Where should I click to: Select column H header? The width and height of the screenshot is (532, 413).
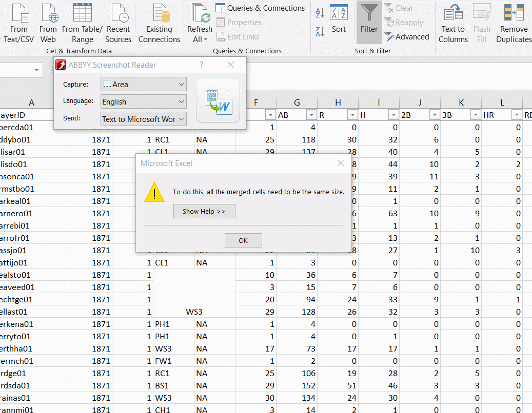(338, 102)
